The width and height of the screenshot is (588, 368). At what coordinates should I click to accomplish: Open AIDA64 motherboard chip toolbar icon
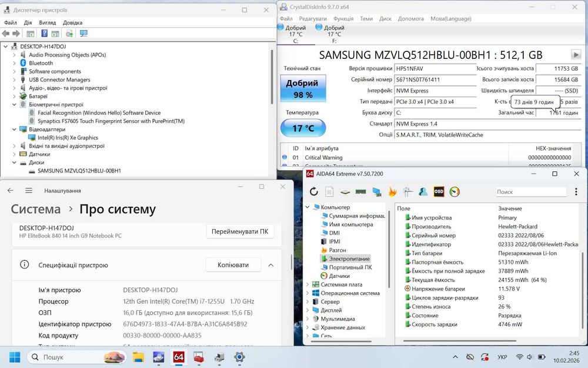[345, 192]
